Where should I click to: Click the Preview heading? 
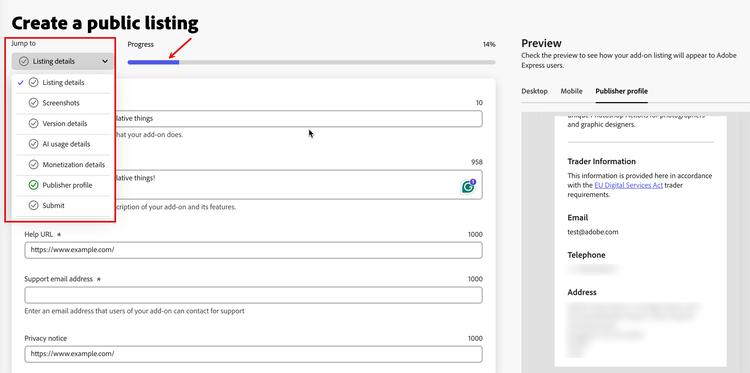coord(541,44)
